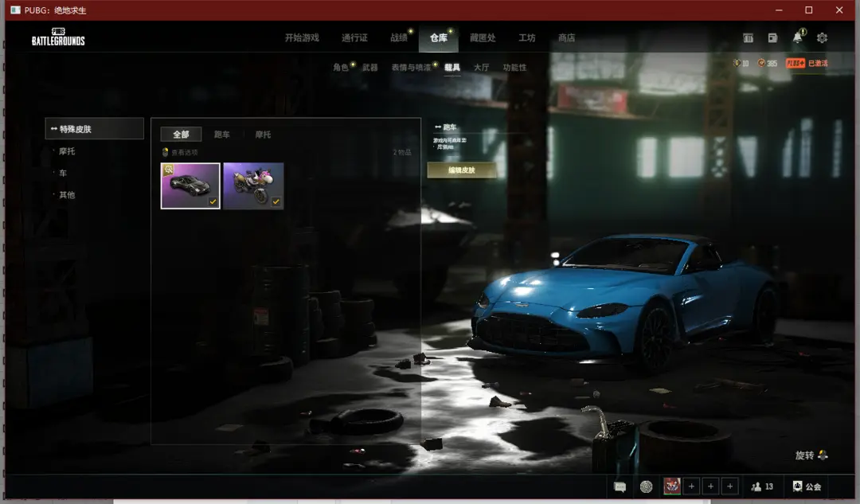
Task: Select 摩托 category in left sidebar
Action: pos(67,150)
